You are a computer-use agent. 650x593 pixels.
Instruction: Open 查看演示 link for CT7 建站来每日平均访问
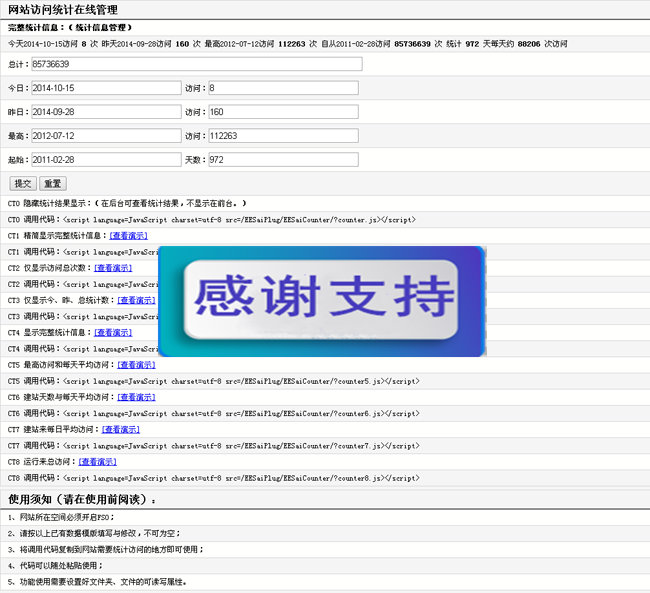(121, 430)
